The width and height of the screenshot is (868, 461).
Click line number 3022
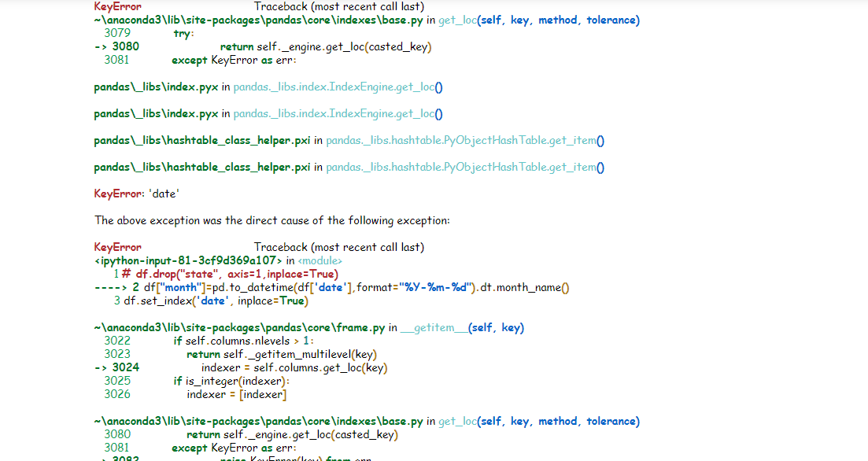[x=117, y=341]
